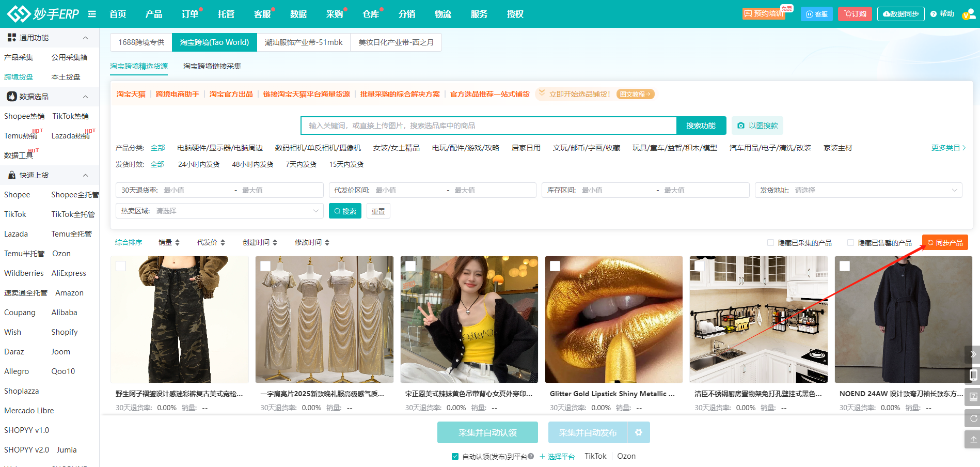Click the right-side mobile phone icon

(x=973, y=375)
